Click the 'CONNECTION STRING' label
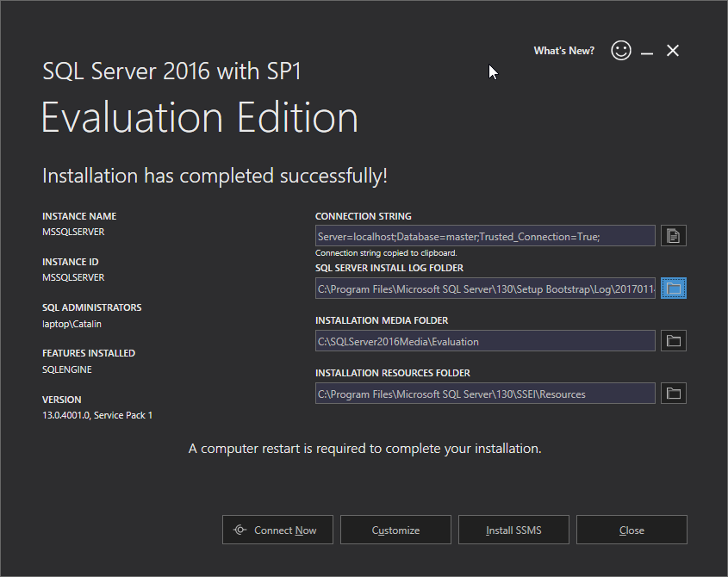 click(363, 216)
